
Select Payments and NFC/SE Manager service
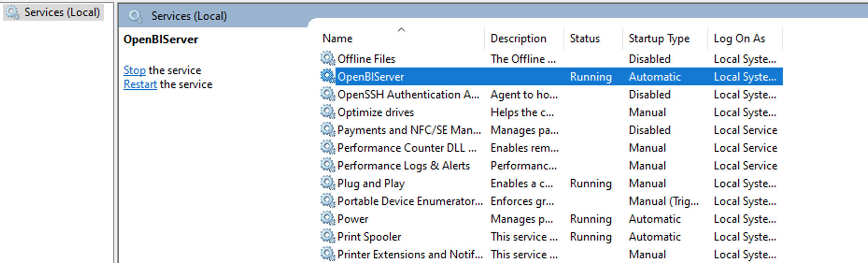551,130
